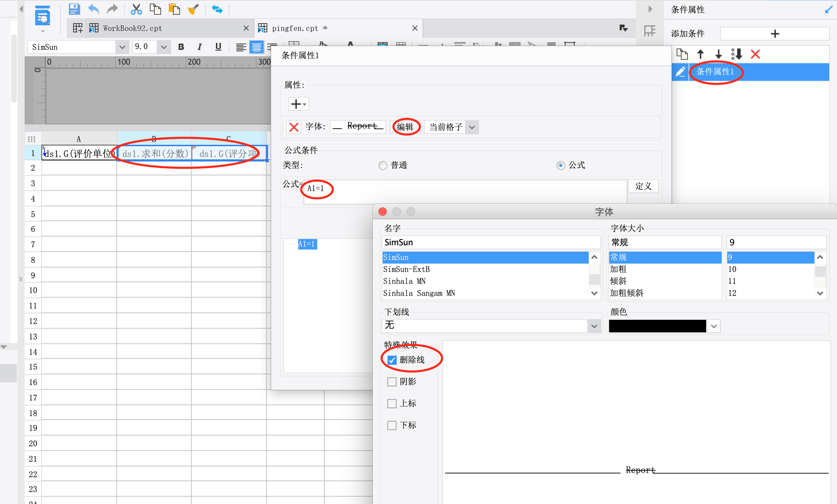Screen dimensions: 837x504
Task: Move condition down arrow
Action: (718, 54)
